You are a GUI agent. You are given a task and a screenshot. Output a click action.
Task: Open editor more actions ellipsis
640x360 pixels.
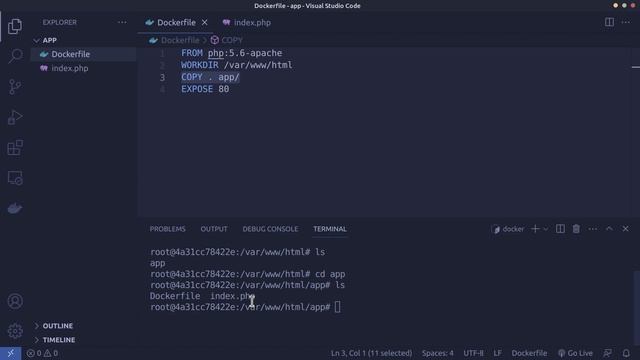[x=626, y=22]
